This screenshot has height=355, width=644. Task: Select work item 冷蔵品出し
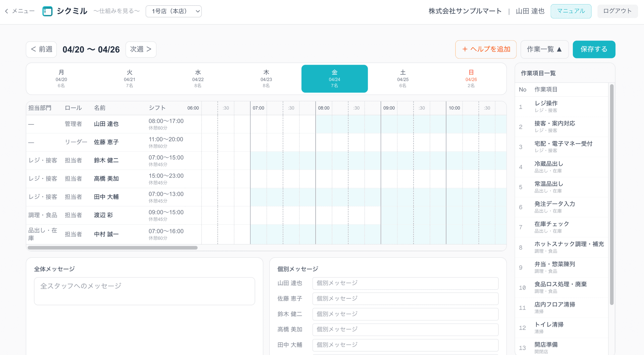(x=562, y=167)
